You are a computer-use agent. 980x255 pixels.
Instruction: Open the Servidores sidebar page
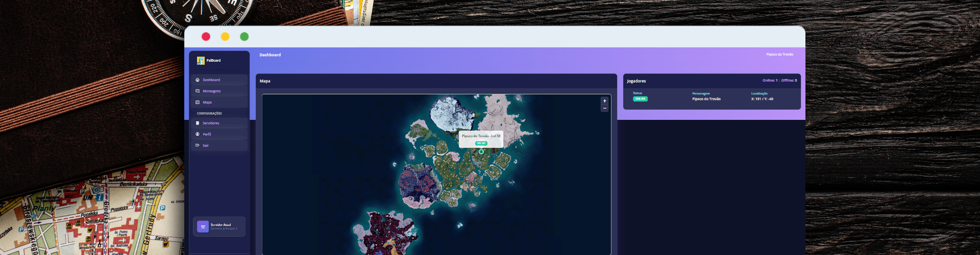tap(219, 123)
